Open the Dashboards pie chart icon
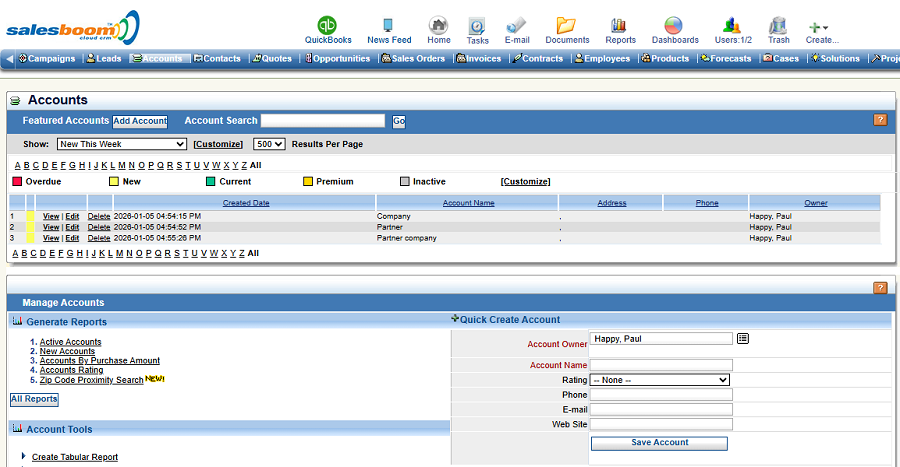 674,25
